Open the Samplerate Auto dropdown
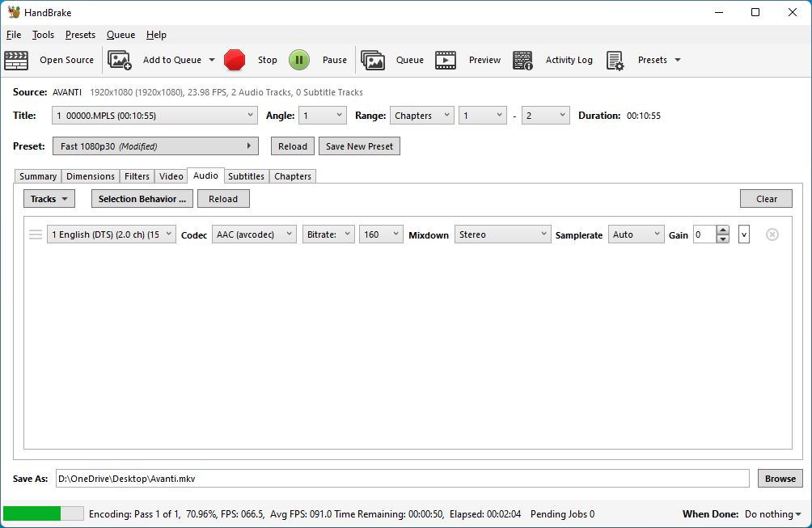This screenshot has width=812, height=528. (636, 234)
